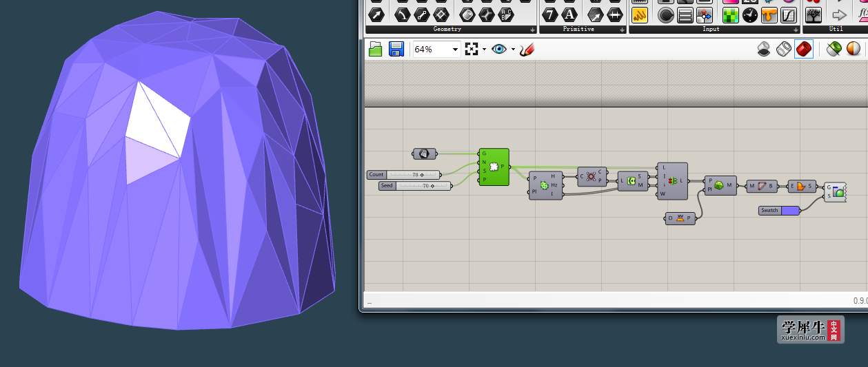868x367 pixels.
Task: Select the mesh component with P and Pl inputs
Action: pos(720,185)
